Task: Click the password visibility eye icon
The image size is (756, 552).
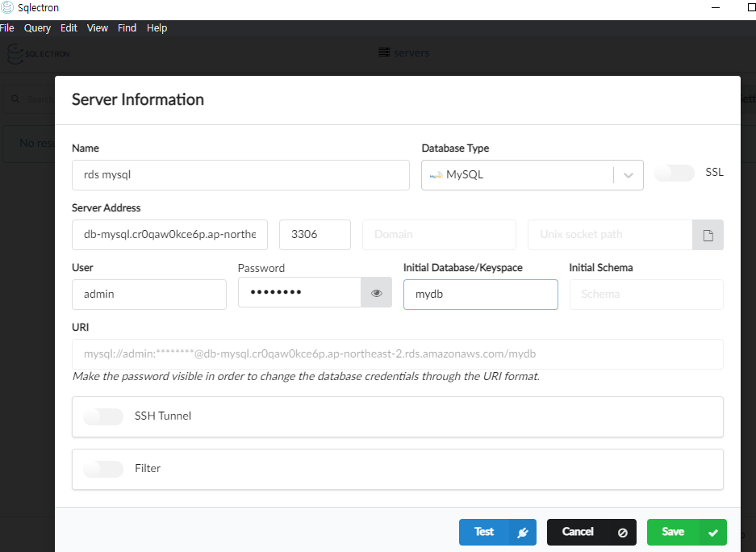Action: coord(377,293)
